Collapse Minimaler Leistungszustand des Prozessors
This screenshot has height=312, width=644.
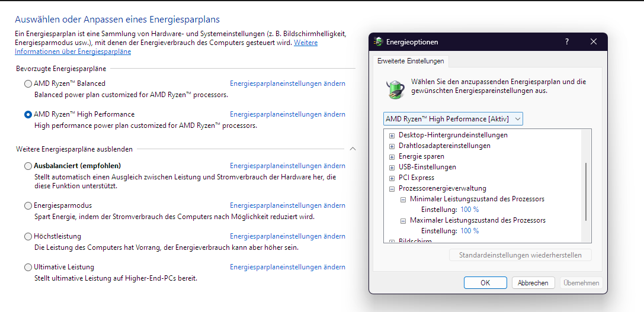coord(403,199)
